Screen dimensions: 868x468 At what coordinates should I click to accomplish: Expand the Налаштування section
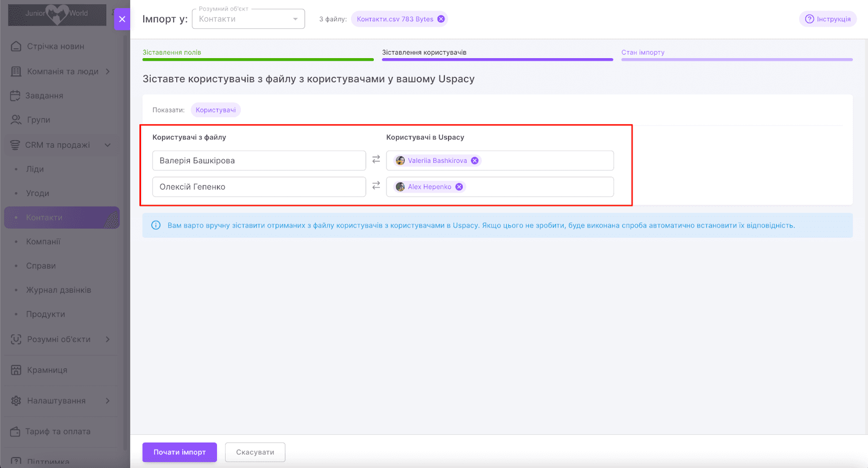coord(107,401)
